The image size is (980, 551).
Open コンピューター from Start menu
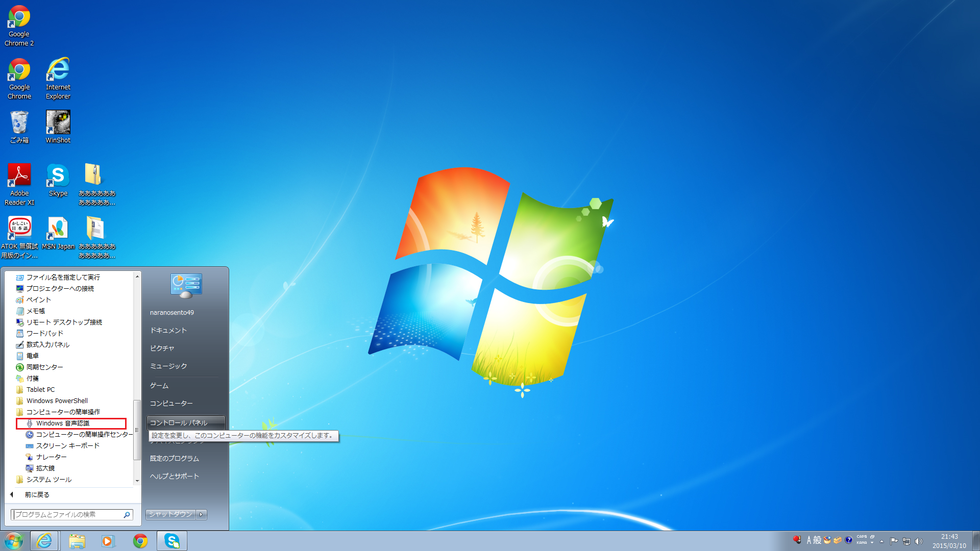[171, 404]
